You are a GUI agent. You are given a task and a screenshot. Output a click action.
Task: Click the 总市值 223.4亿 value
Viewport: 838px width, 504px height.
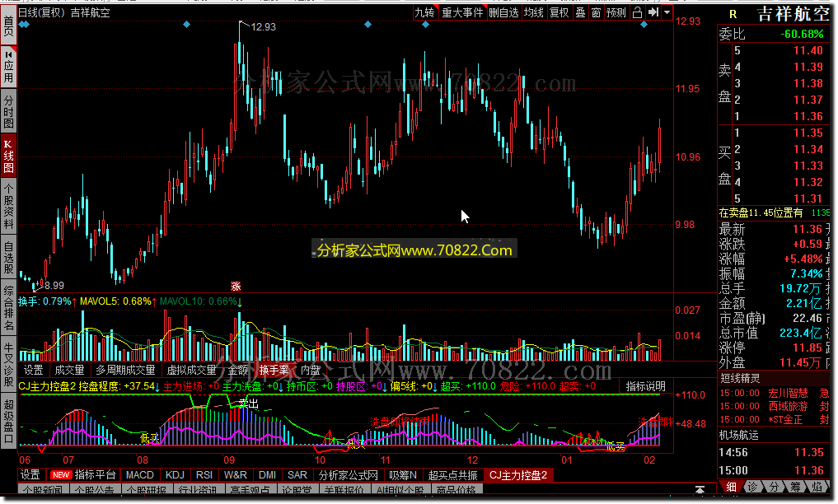pos(801,334)
